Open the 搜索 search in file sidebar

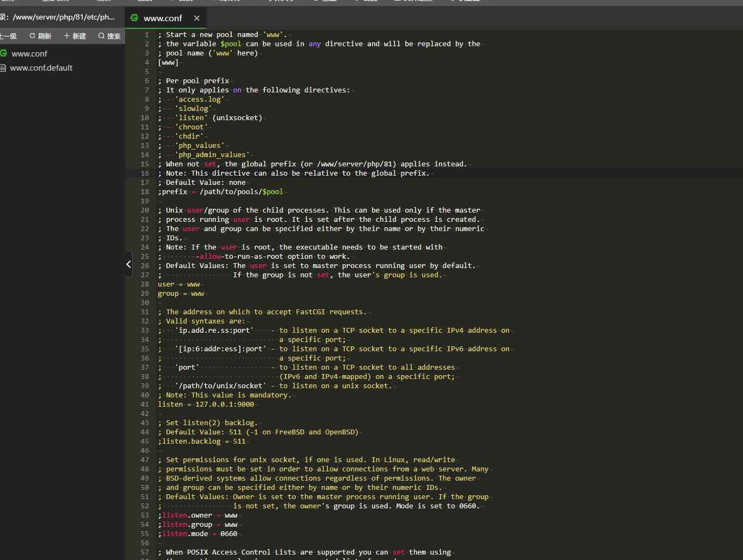pyautogui.click(x=109, y=36)
